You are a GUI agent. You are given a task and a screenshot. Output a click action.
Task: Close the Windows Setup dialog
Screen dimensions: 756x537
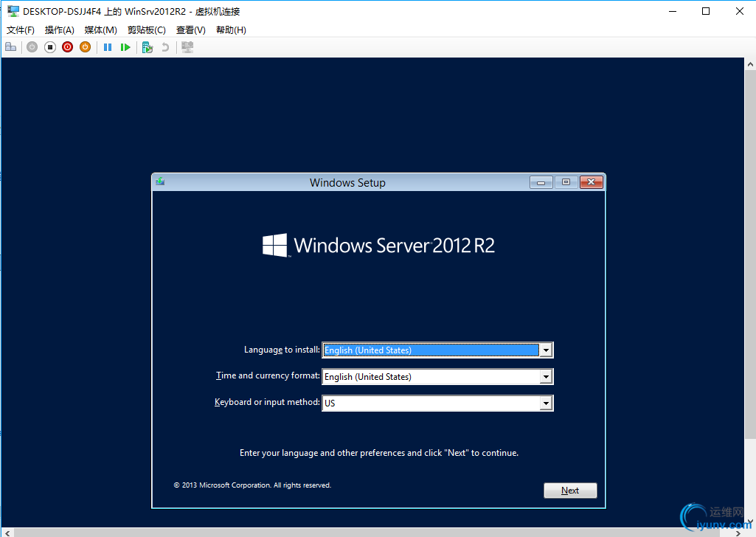pyautogui.click(x=592, y=182)
